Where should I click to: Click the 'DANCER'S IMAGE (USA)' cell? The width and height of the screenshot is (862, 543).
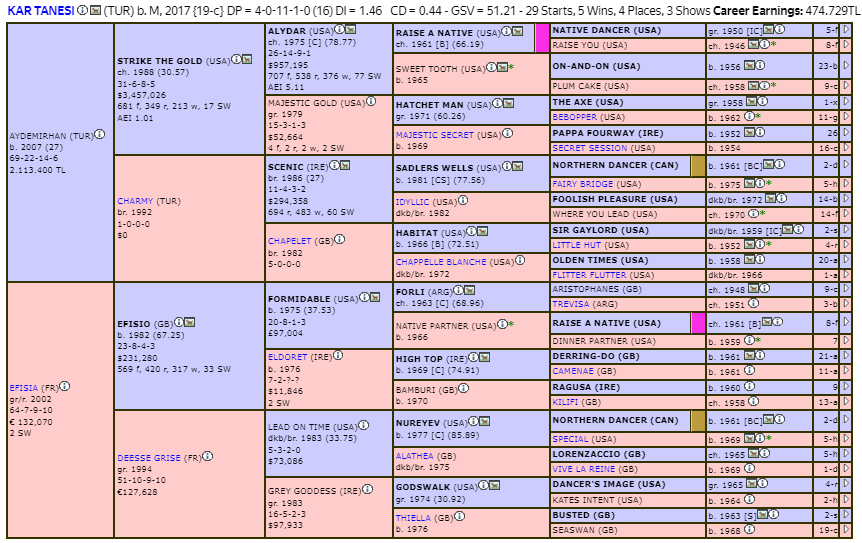(627, 485)
